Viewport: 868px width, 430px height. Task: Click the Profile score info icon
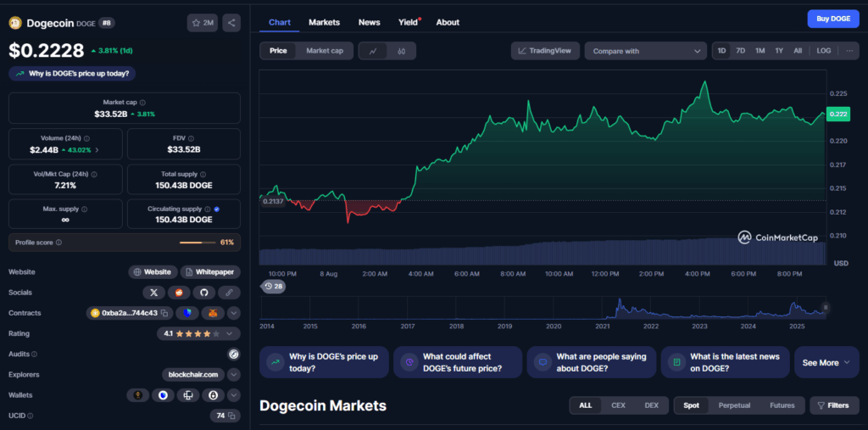[58, 243]
